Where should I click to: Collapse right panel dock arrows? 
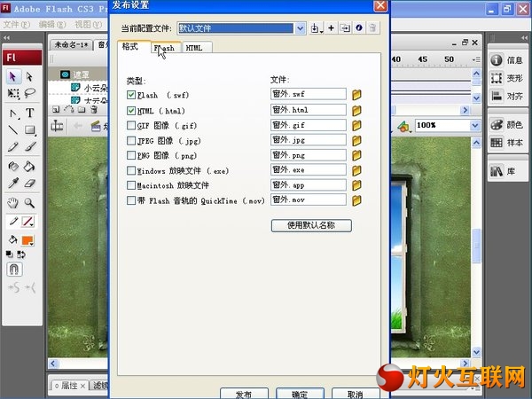tap(525, 37)
